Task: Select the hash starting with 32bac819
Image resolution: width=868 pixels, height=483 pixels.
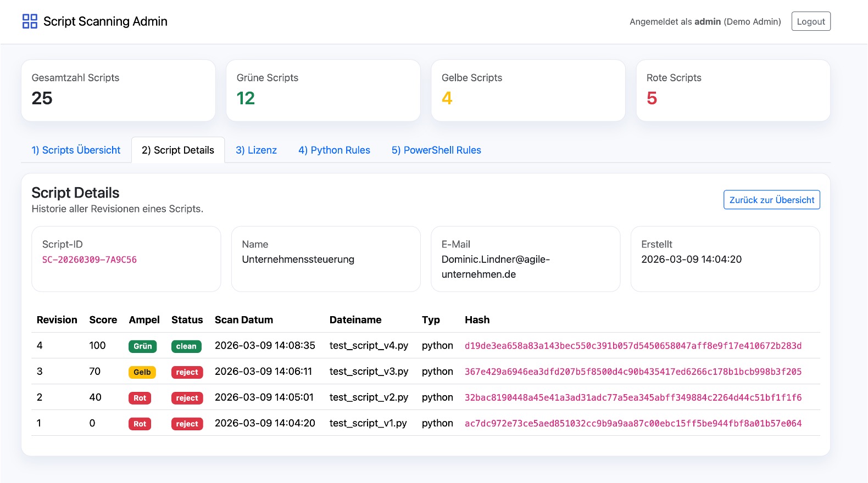Action: pyautogui.click(x=633, y=397)
